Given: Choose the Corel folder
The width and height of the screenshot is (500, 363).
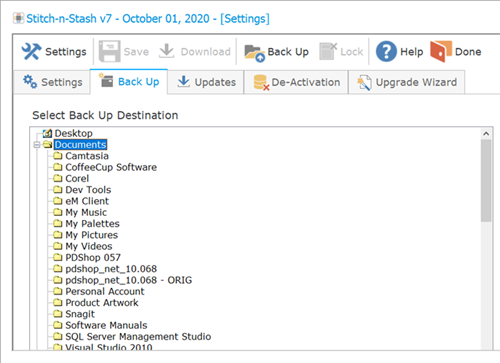Looking at the screenshot, I should pos(77,178).
